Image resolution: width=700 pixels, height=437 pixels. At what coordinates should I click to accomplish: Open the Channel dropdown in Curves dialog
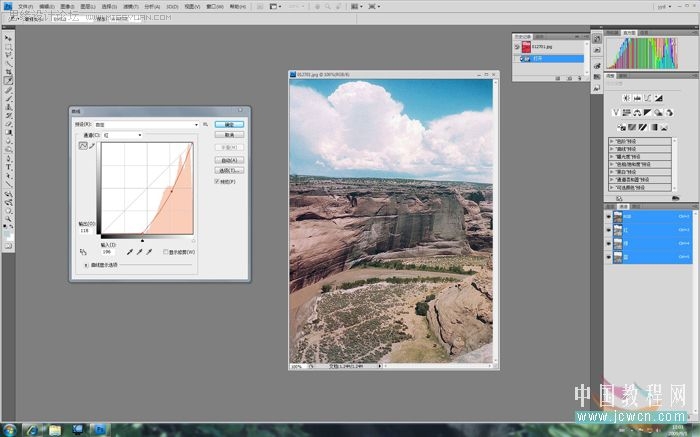[x=122, y=135]
